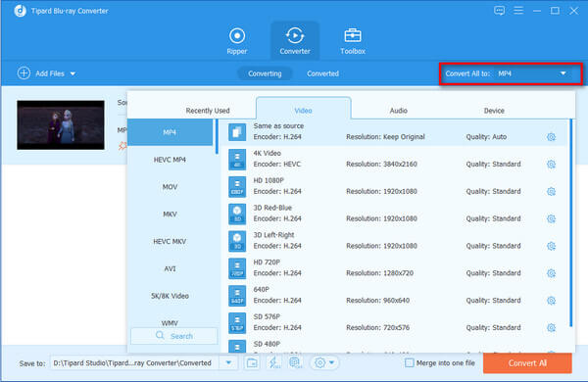Open the feedback chat icon in title bar
588x382 pixels.
point(499,11)
